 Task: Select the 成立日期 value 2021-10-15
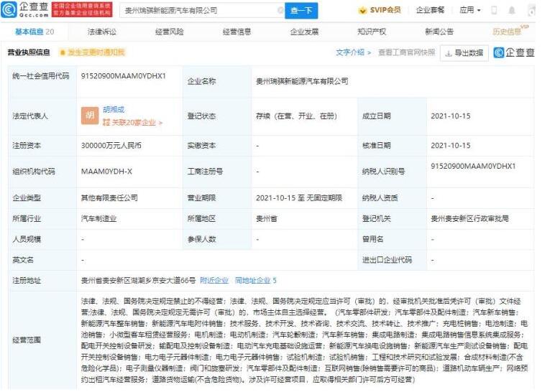451,116
